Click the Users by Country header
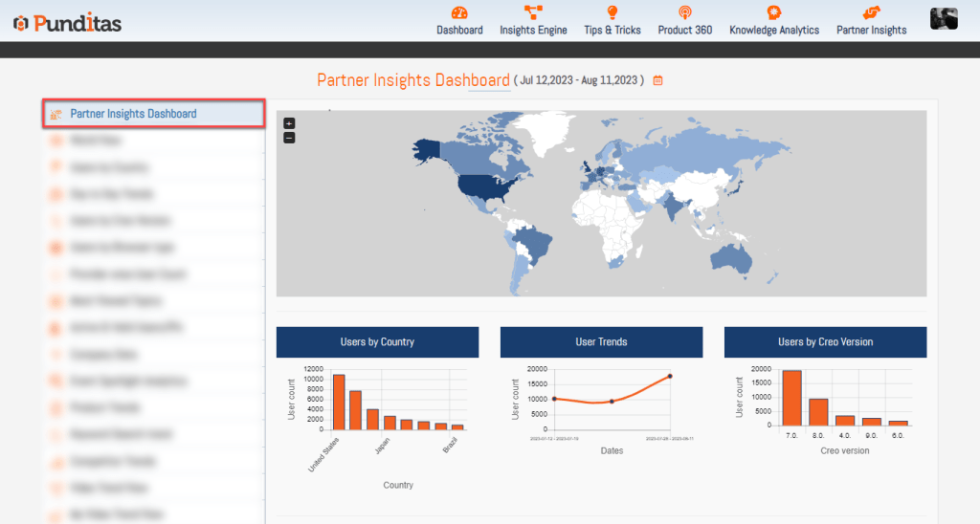This screenshot has width=980, height=524. [x=377, y=342]
